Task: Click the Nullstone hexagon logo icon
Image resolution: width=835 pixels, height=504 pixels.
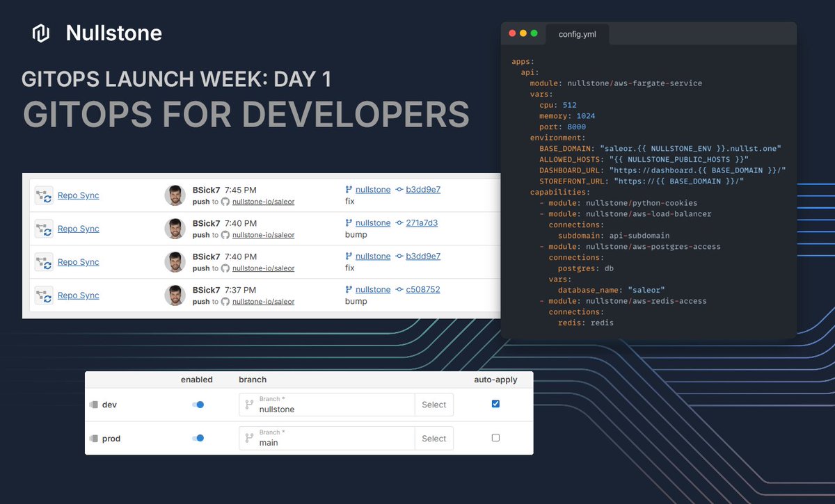Action: (x=41, y=33)
